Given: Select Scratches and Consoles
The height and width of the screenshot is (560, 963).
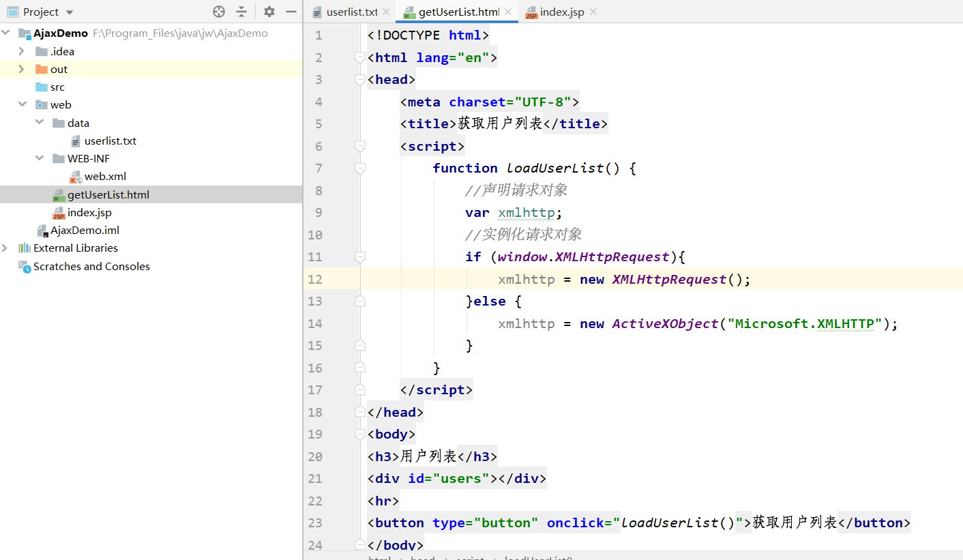Looking at the screenshot, I should pyautogui.click(x=91, y=266).
